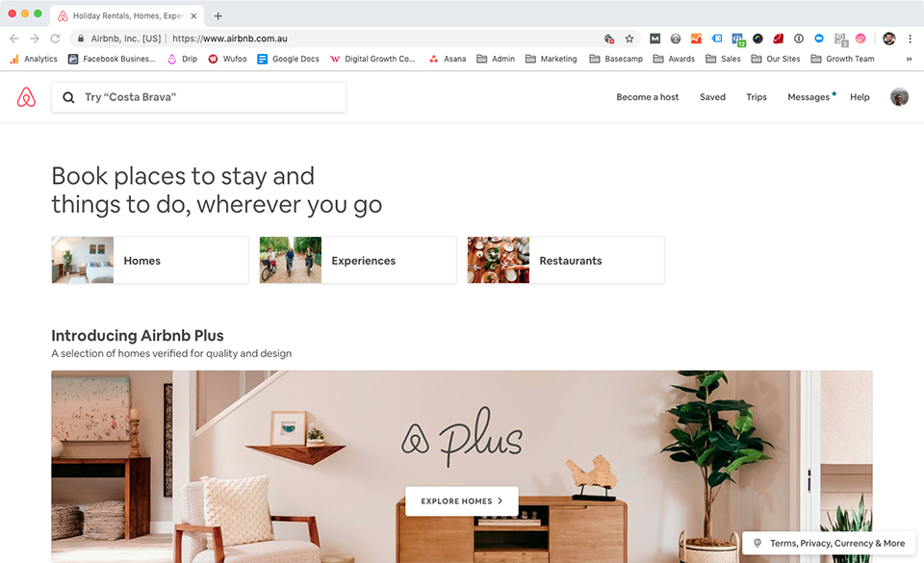Click the search magnifier icon
The image size is (924, 563).
tap(68, 97)
